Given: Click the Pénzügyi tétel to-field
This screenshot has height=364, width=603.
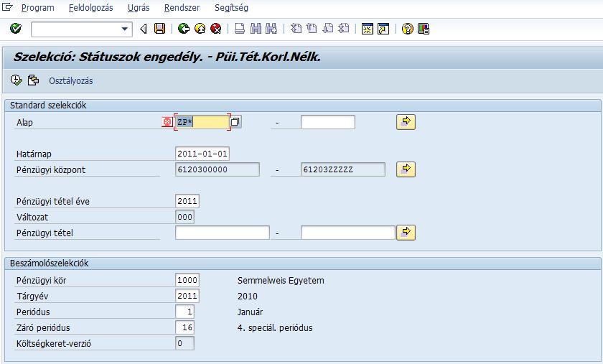Looking at the screenshot, I should click(347, 233).
